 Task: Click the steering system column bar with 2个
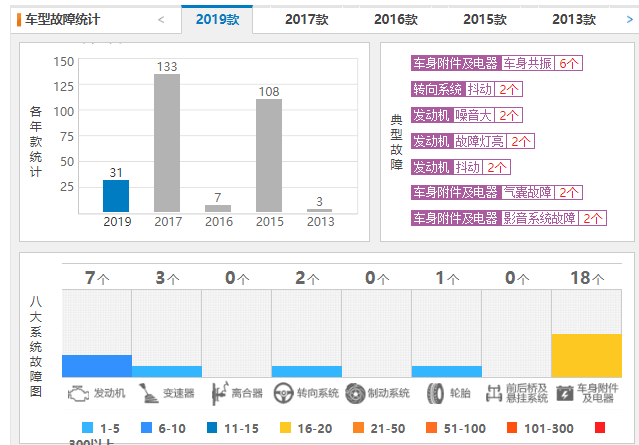(x=306, y=372)
